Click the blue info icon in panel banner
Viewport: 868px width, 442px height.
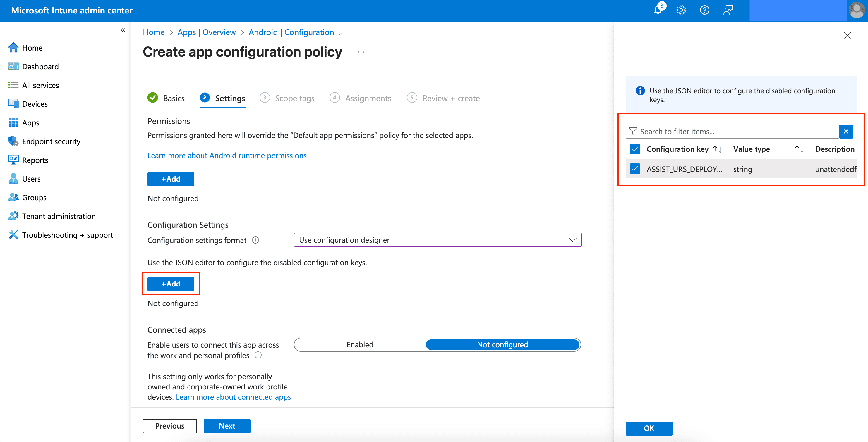pos(640,91)
